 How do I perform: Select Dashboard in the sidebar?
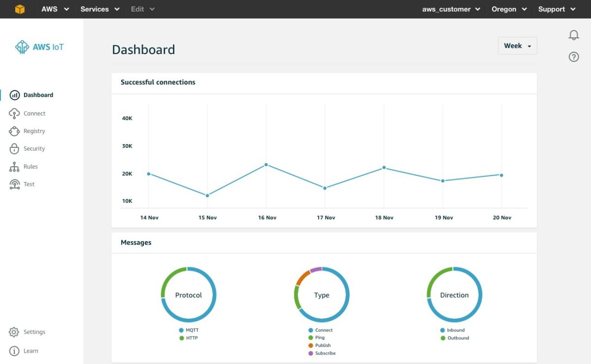38,95
